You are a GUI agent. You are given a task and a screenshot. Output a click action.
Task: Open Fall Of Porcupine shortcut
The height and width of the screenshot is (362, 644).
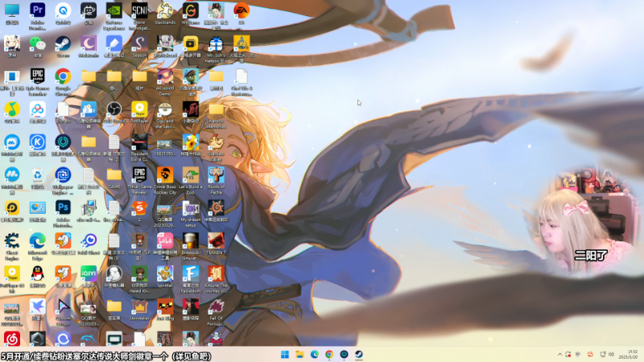216,312
